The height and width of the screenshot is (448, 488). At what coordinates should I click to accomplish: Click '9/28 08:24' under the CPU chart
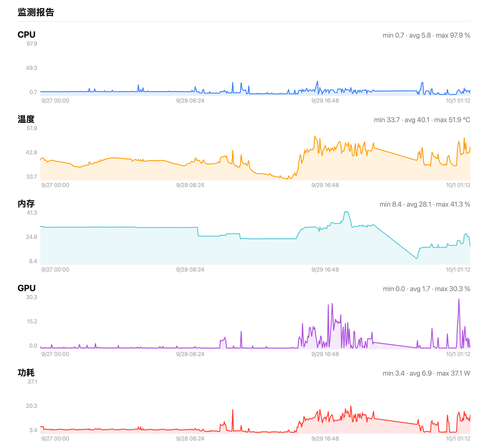[x=190, y=101]
